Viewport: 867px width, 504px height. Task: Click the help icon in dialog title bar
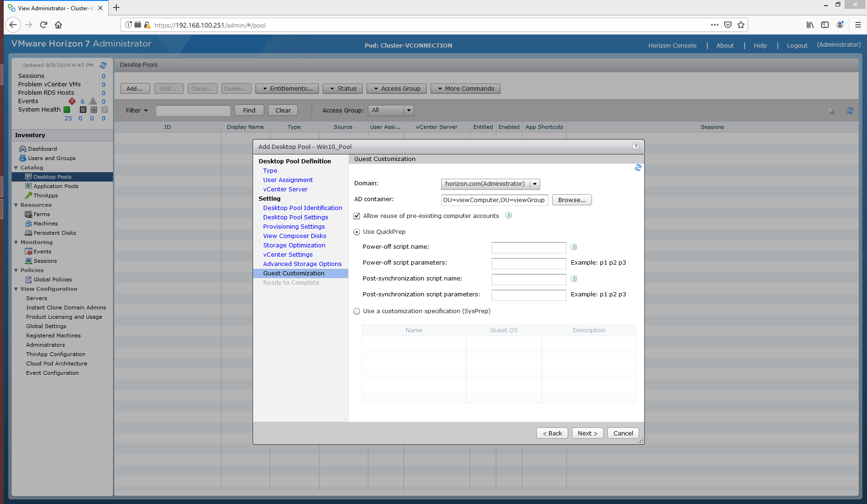pyautogui.click(x=635, y=147)
